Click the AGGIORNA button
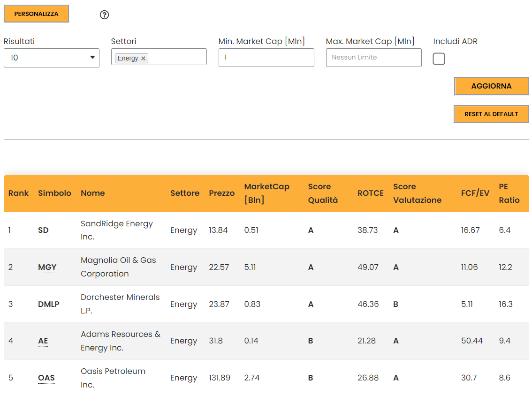Viewport: 532px width, 395px height. tap(491, 86)
